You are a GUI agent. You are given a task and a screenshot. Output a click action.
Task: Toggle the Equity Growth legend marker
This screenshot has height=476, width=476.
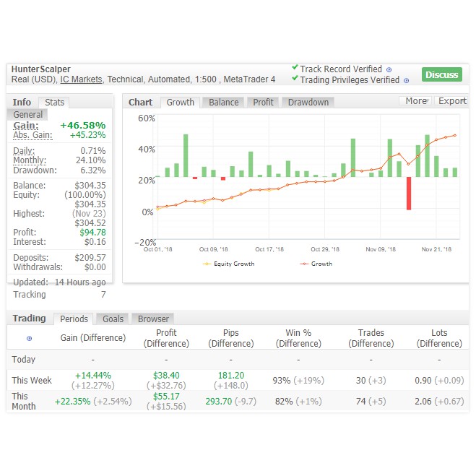[x=207, y=264]
